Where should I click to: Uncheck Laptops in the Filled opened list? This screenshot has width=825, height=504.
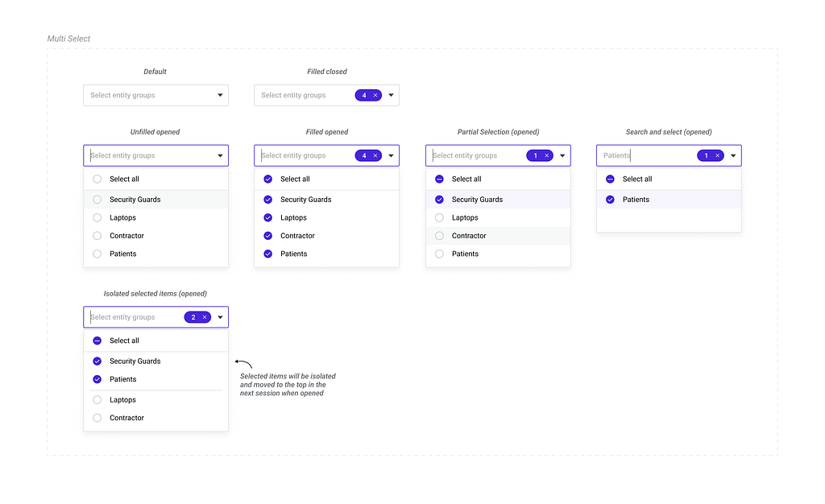(268, 217)
